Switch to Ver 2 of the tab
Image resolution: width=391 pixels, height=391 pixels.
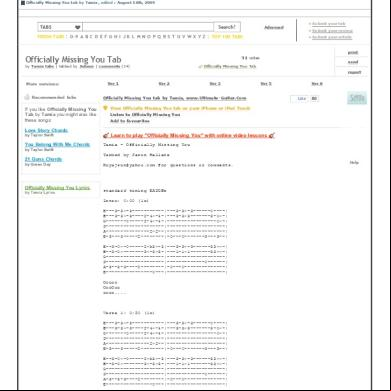[164, 84]
